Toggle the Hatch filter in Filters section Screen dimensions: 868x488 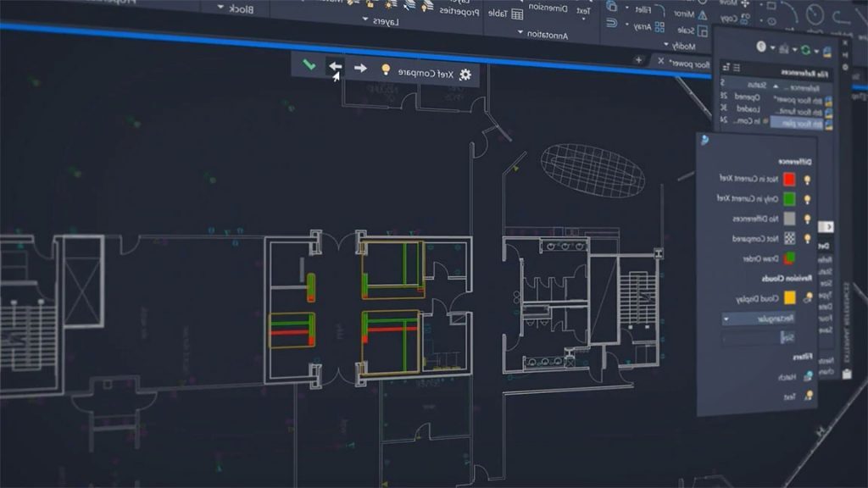point(806,375)
